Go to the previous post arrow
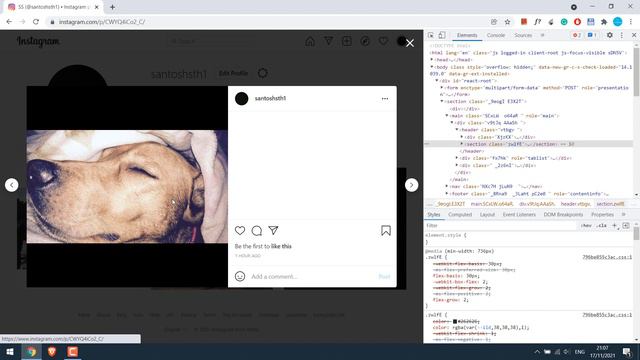 coord(11,185)
